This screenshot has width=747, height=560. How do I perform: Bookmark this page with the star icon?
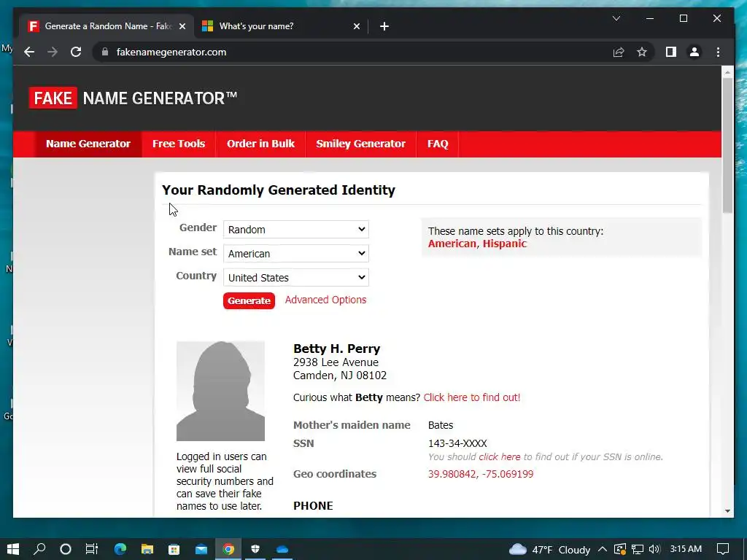coord(642,52)
